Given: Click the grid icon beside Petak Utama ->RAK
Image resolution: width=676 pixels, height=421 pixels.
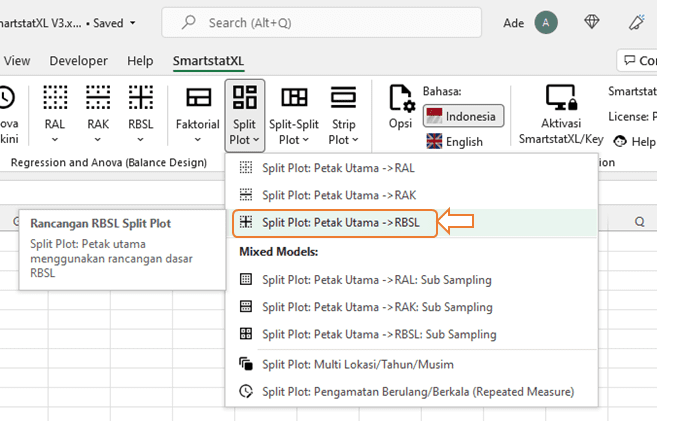Looking at the screenshot, I should pyautogui.click(x=246, y=195).
